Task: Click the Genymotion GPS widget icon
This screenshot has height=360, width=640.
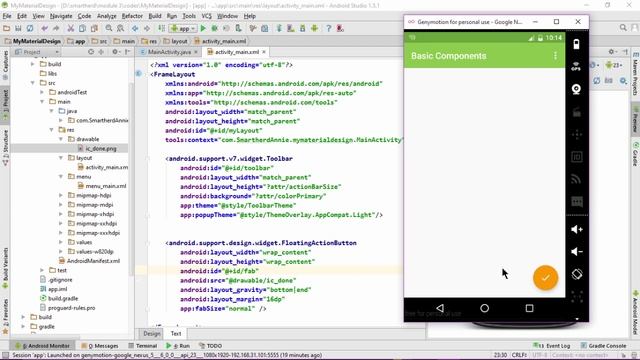Action: [576, 67]
